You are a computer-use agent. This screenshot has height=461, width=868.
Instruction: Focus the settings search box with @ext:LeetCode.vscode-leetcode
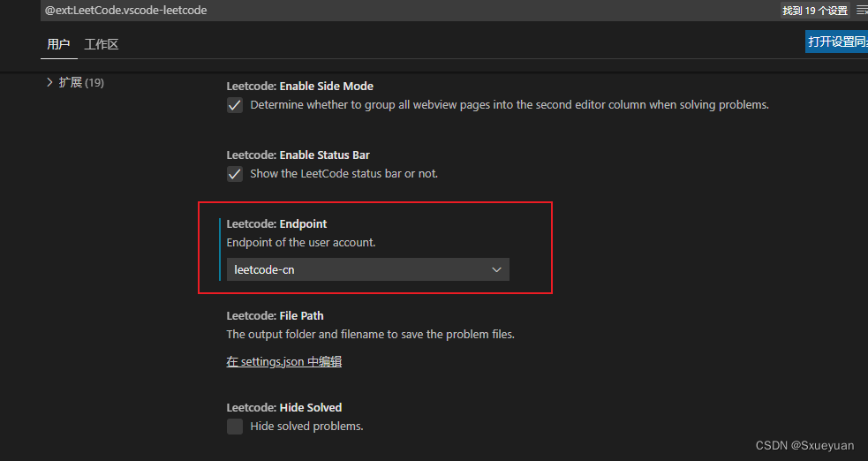[x=410, y=10]
